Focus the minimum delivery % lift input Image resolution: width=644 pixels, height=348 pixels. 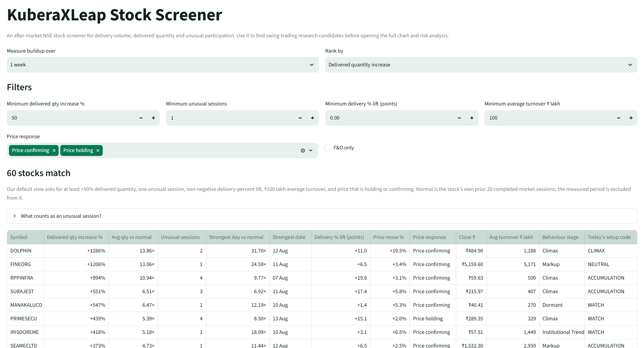click(x=389, y=118)
